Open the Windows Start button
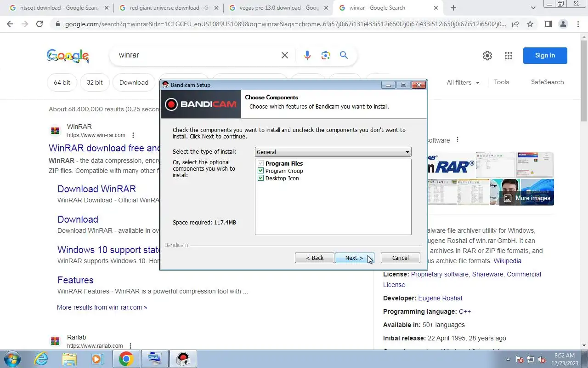The width and height of the screenshot is (588, 368). click(11, 359)
